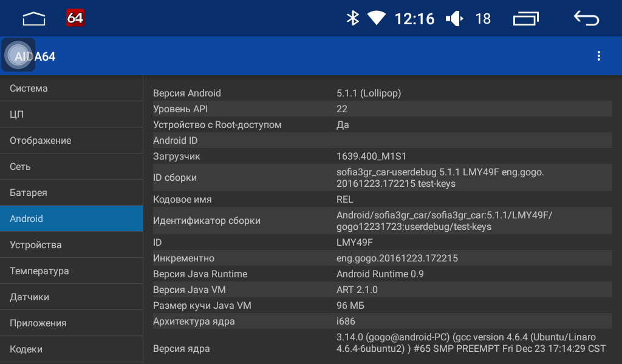Image resolution: width=622 pixels, height=364 pixels.
Task: Tap the Wi-Fi signal icon
Action: [376, 18]
